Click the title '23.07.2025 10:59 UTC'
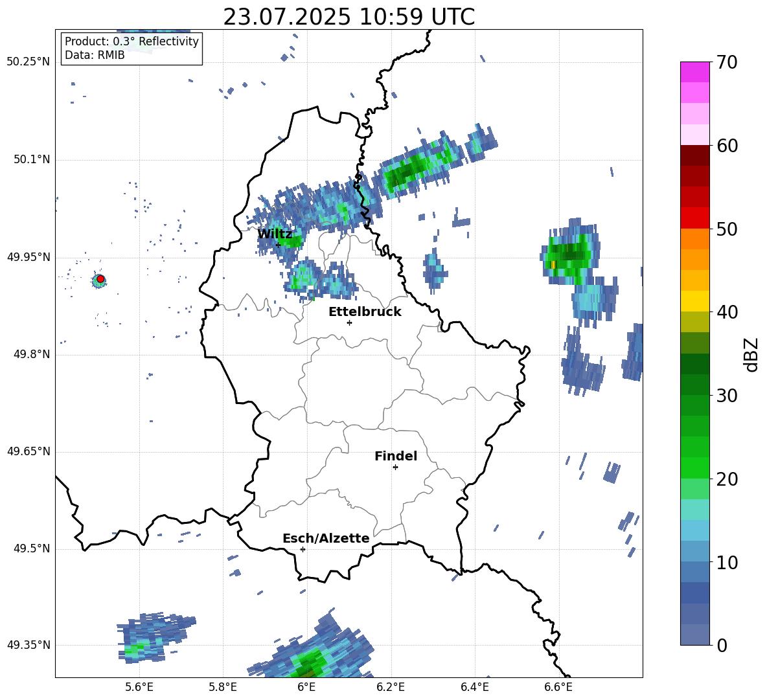 [349, 17]
